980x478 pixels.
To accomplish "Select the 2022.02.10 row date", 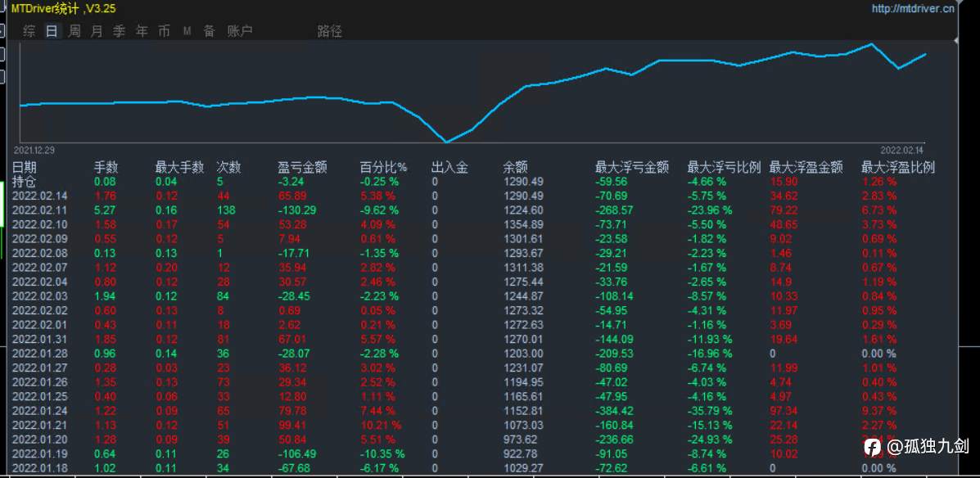I will pyautogui.click(x=38, y=224).
